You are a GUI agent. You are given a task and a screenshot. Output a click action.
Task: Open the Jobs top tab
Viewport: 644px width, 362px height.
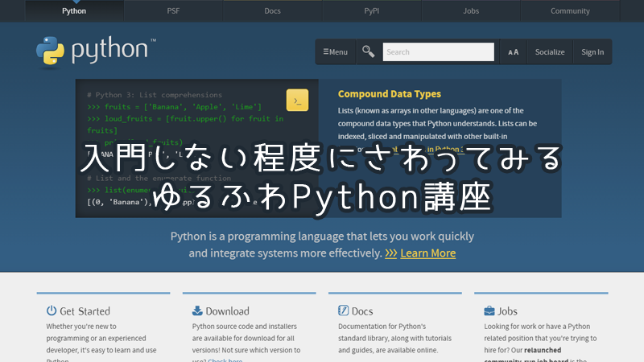(x=471, y=11)
